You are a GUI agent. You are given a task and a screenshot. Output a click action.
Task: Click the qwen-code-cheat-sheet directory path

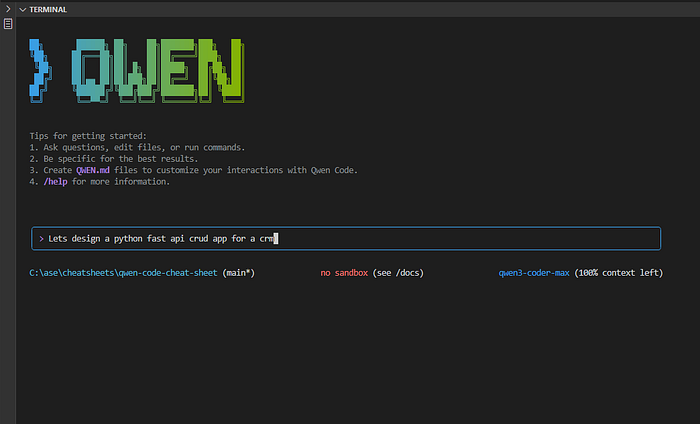(123, 273)
